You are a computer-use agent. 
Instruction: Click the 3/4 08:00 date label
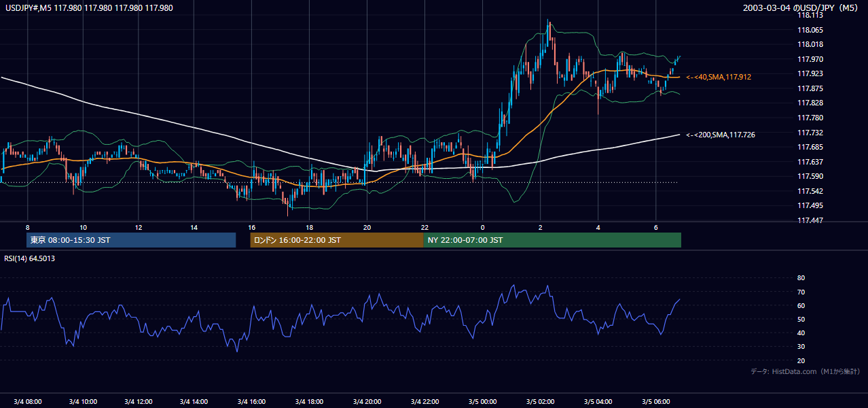coord(27,401)
